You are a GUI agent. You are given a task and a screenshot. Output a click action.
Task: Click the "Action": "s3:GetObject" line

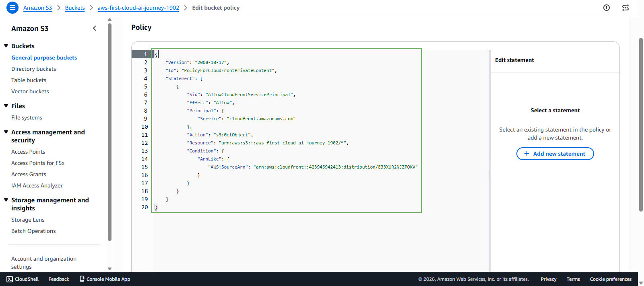tap(220, 135)
